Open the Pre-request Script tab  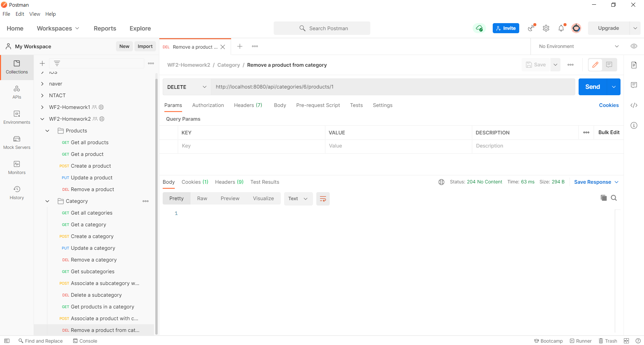318,105
